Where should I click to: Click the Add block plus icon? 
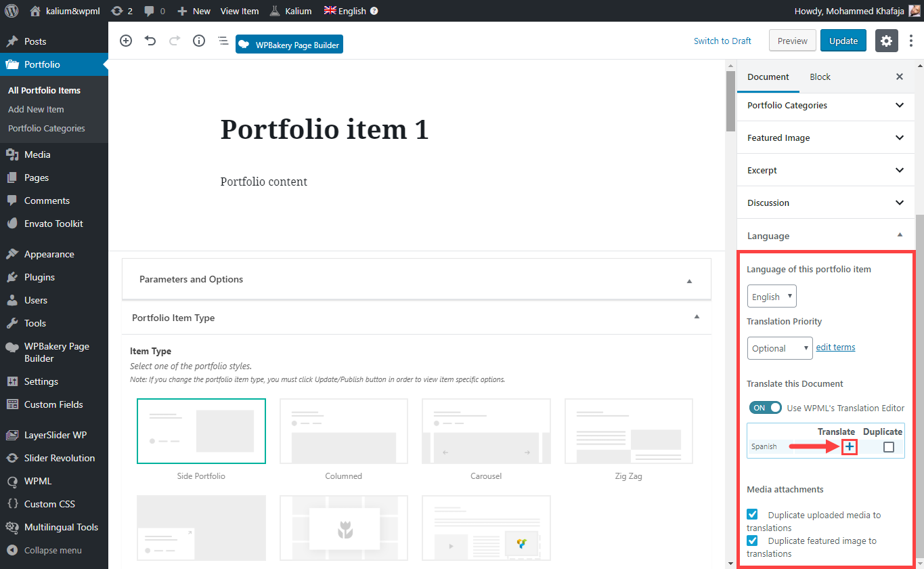126,41
